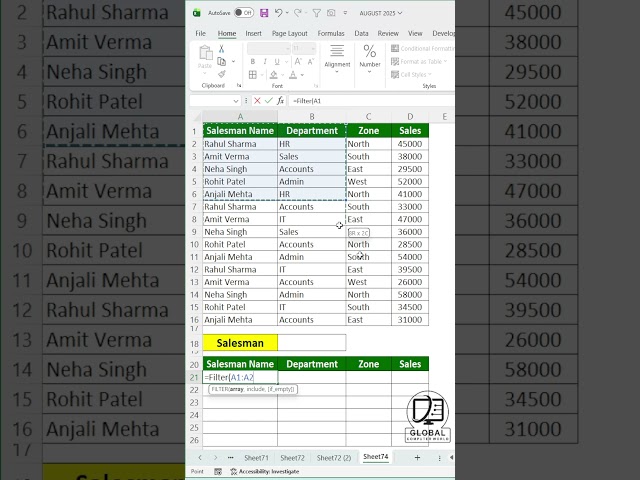Add a new sheet with plus button
The image size is (640, 480).
click(417, 458)
